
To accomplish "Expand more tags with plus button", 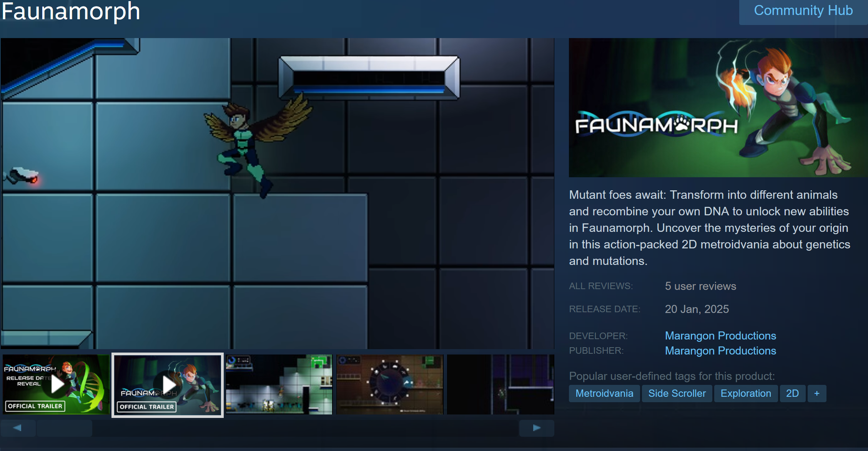I will [x=817, y=393].
